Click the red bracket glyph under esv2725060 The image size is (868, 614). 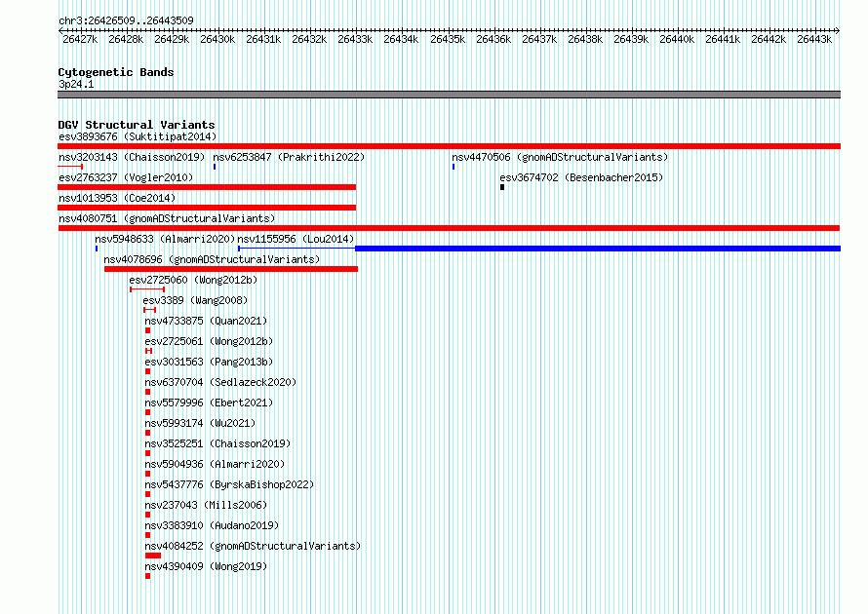[x=147, y=289]
